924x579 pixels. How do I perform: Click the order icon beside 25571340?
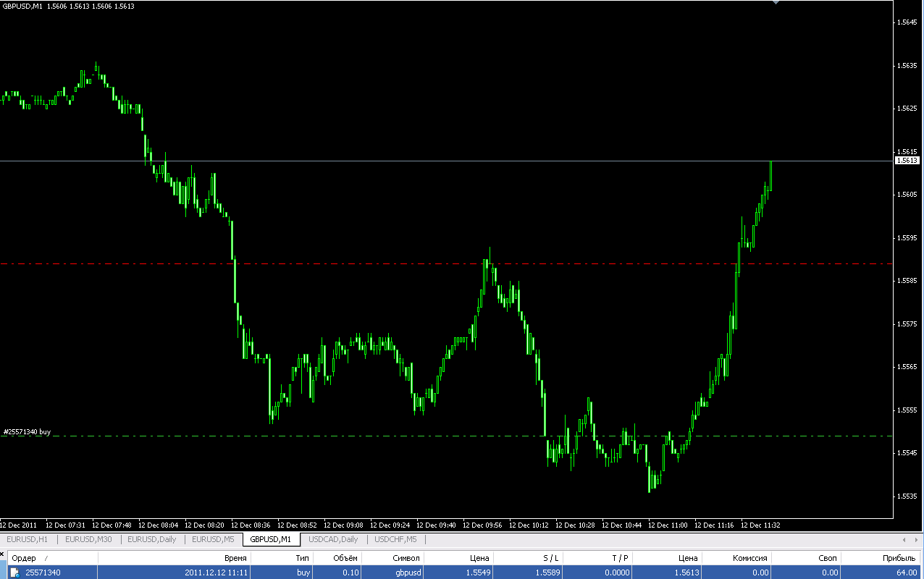pyautogui.click(x=14, y=572)
